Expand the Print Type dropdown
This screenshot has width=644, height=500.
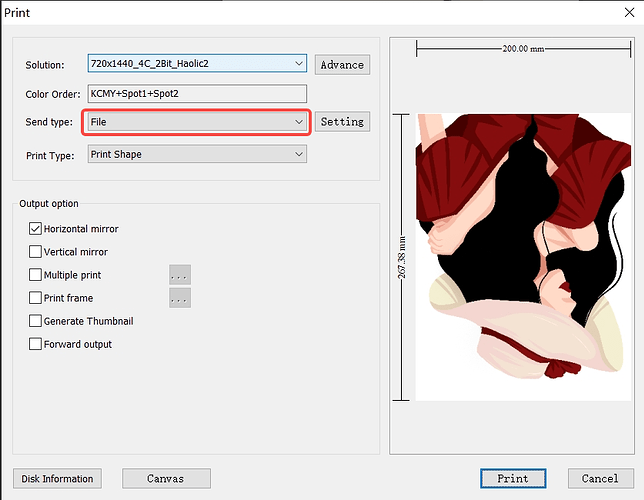click(197, 154)
